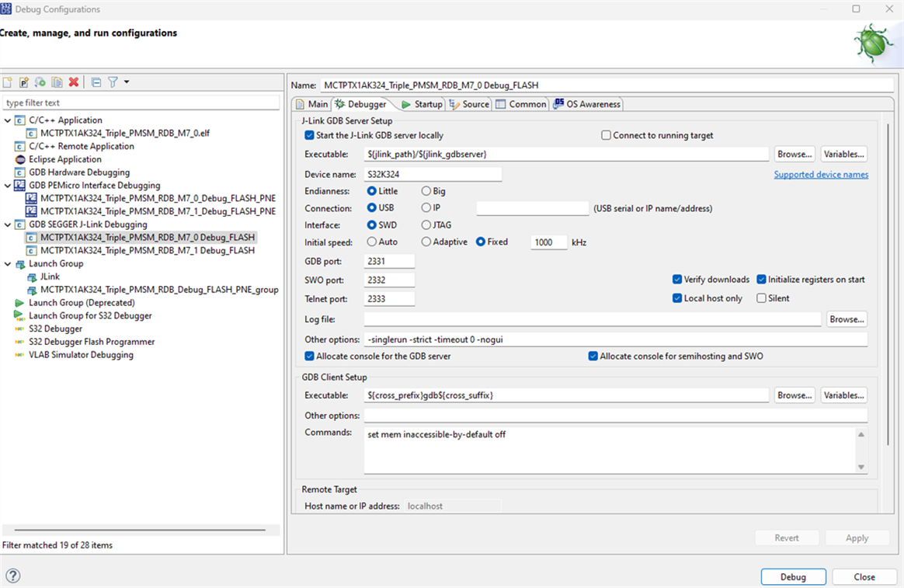This screenshot has width=904, height=588.
Task: Toggle Verify downloads checkbox
Action: click(x=678, y=280)
